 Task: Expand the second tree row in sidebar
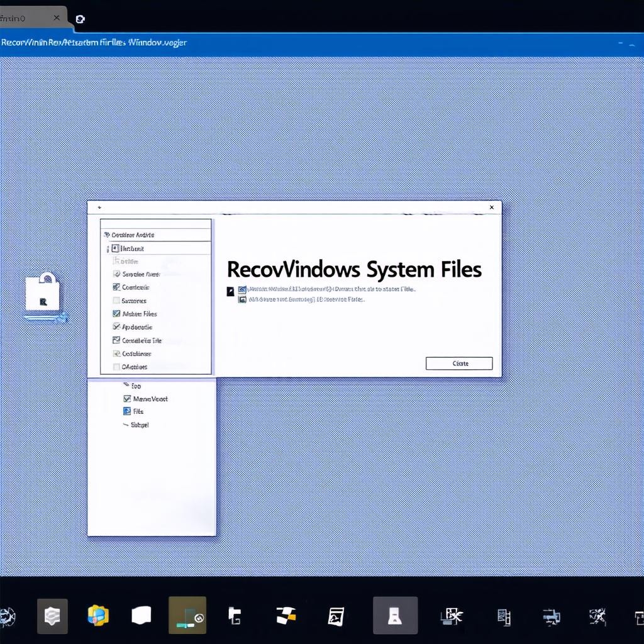tap(108, 248)
